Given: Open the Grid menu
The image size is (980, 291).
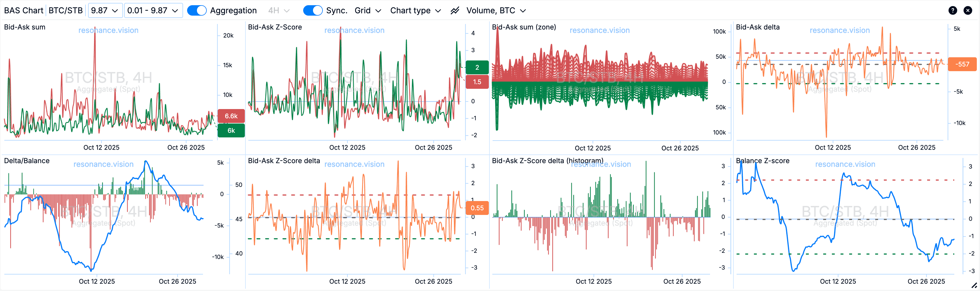Looking at the screenshot, I should click(368, 11).
